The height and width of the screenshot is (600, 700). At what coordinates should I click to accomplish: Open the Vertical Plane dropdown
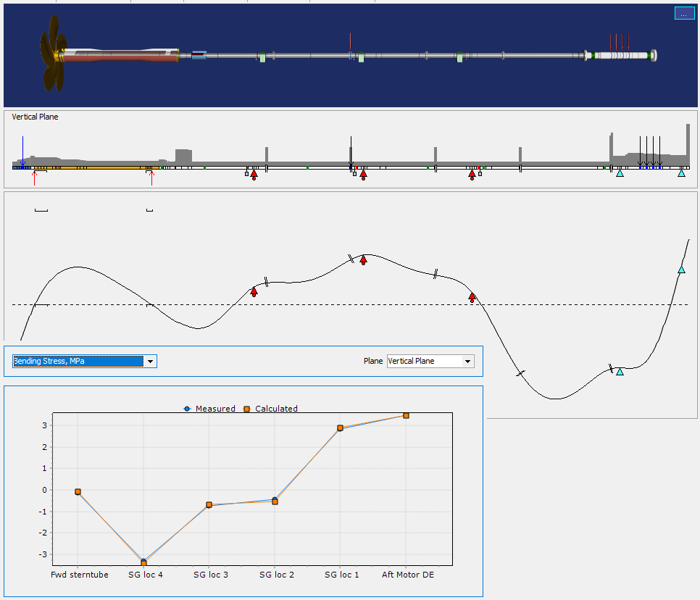(467, 361)
